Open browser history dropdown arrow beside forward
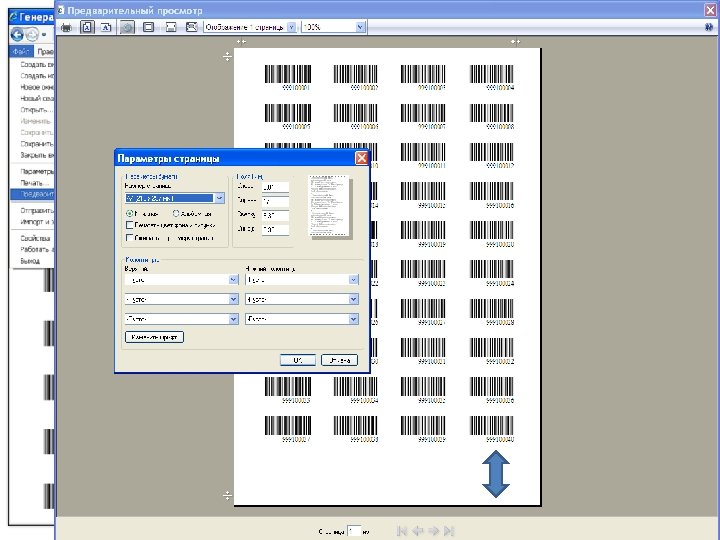The image size is (720, 540). (x=44, y=34)
